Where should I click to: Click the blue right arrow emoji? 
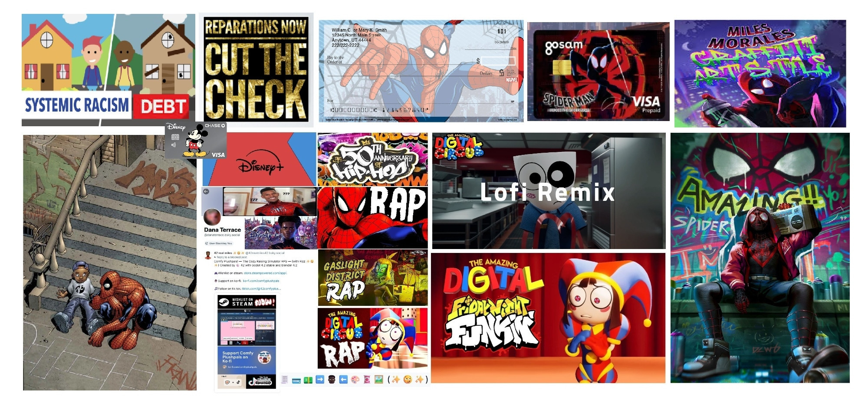pyautogui.click(x=320, y=379)
